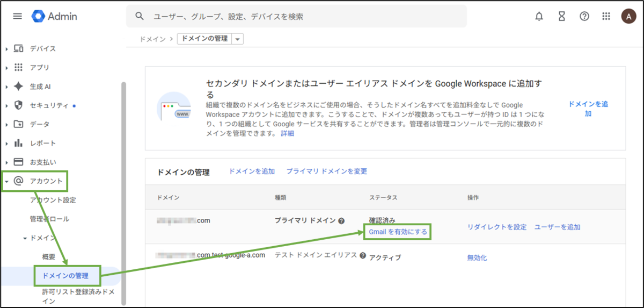Image resolution: width=644 pixels, height=308 pixels.
Task: Select セキュリティ in the sidebar
Action: [x=49, y=105]
